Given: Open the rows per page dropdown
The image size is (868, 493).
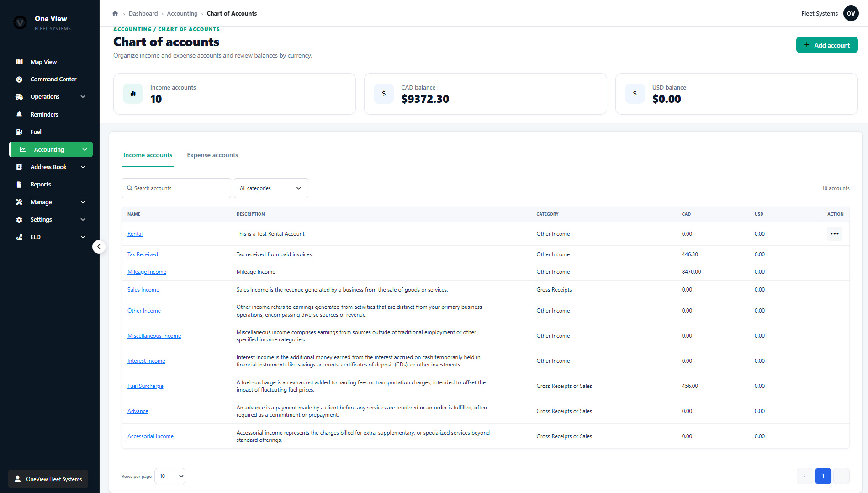Looking at the screenshot, I should click(170, 476).
